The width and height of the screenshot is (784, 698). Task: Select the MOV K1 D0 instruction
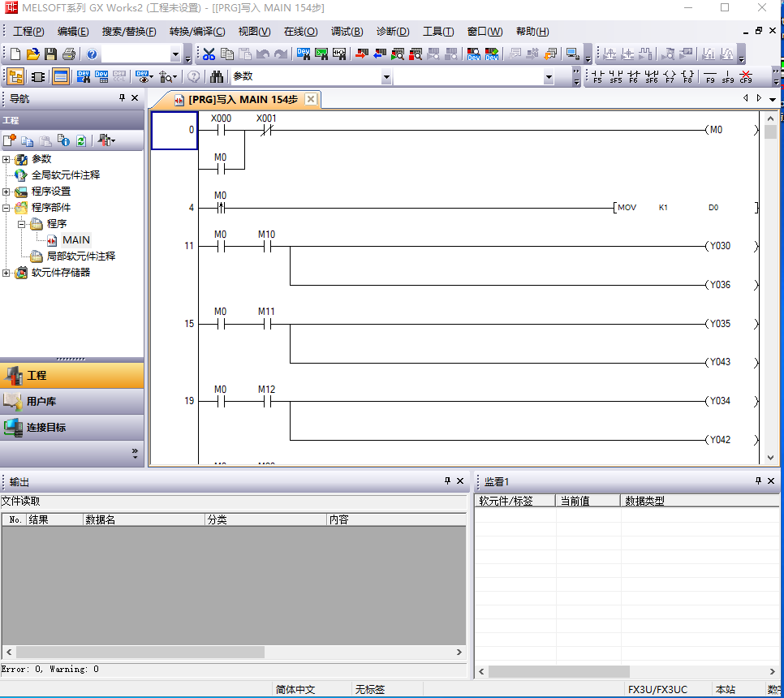point(686,208)
